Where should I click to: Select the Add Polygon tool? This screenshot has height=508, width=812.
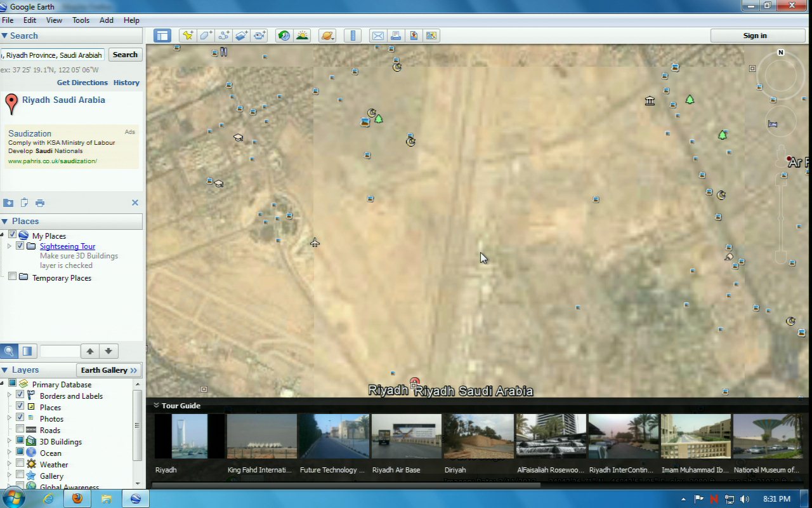point(206,36)
